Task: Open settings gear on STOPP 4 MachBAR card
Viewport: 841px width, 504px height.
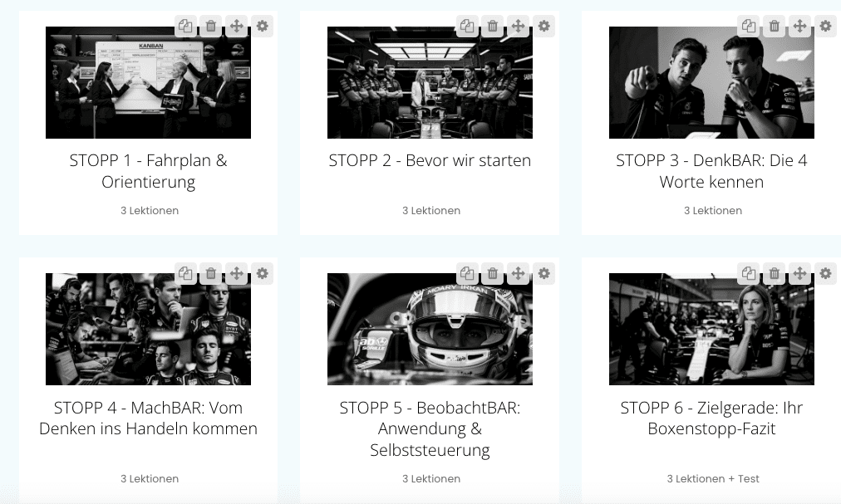Action: [263, 273]
